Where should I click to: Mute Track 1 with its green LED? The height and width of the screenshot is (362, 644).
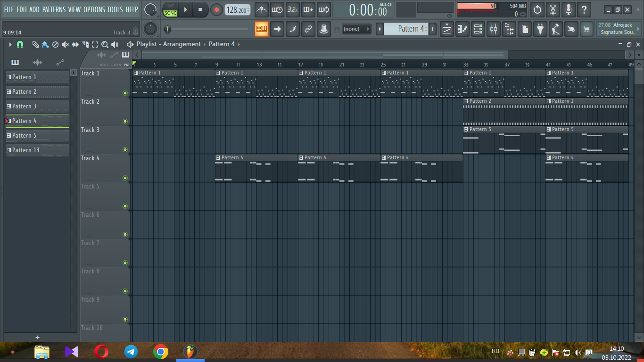[x=125, y=93]
